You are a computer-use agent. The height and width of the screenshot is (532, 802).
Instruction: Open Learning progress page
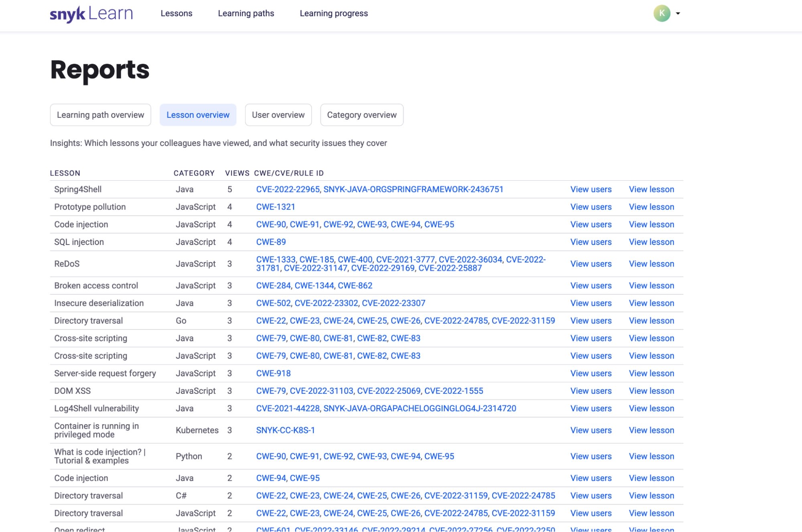334,13
